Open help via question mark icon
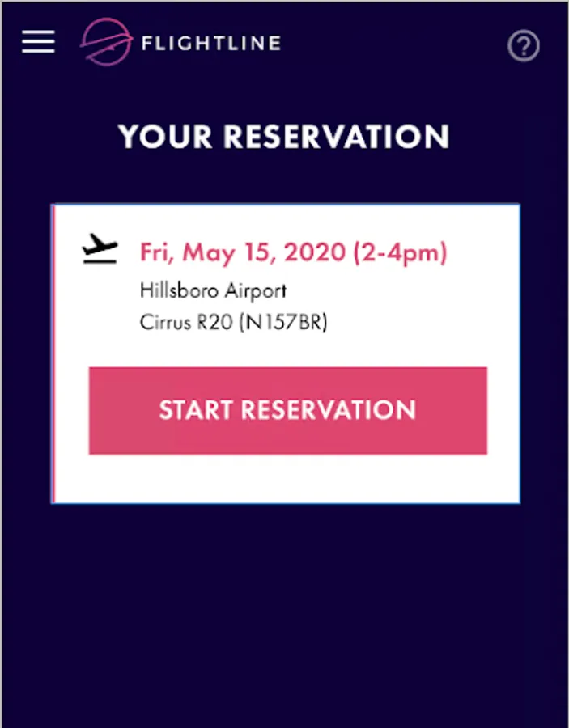The image size is (569, 728). 523,45
